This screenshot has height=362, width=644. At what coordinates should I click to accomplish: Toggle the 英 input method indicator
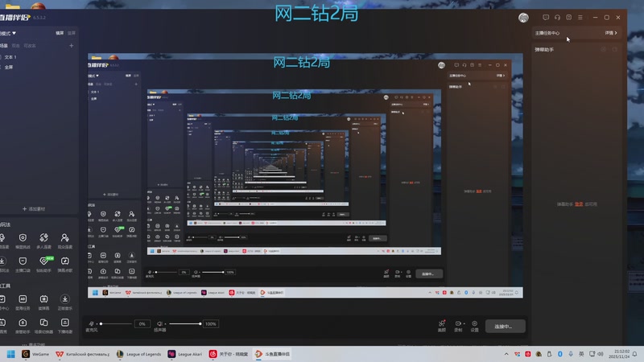tap(581, 354)
